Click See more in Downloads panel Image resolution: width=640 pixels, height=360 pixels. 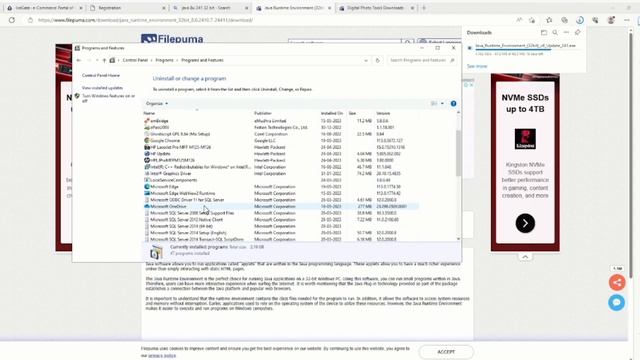[477, 66]
